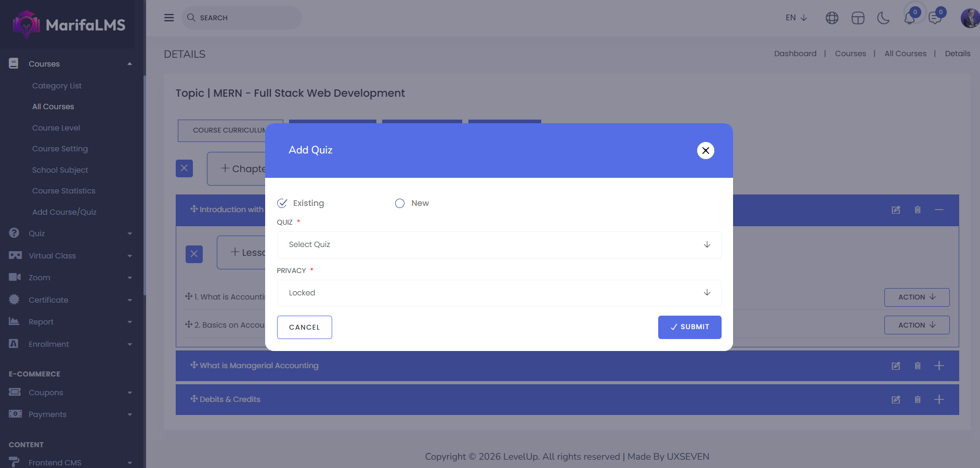Click the Cancel button
Image resolution: width=980 pixels, height=468 pixels.
[x=304, y=327]
